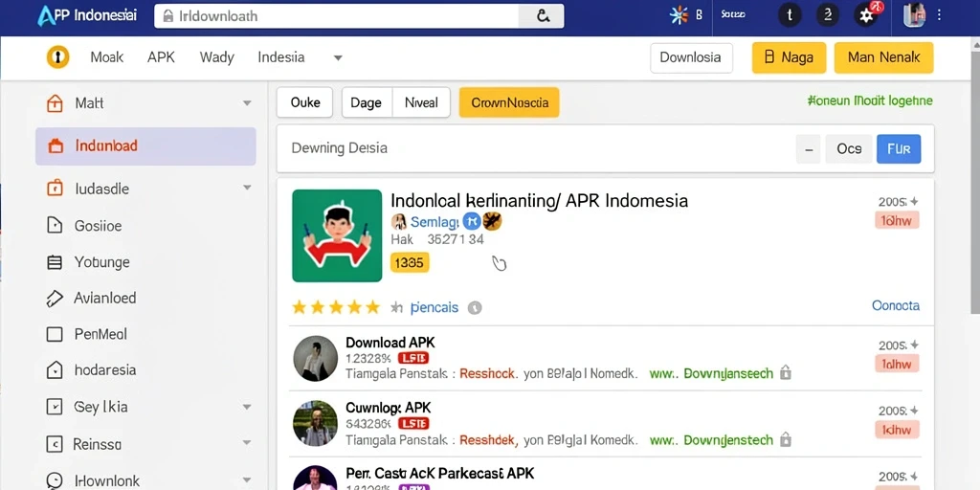Expand the Irlownlonk sidebar section
The image size is (980, 490).
pos(247,480)
